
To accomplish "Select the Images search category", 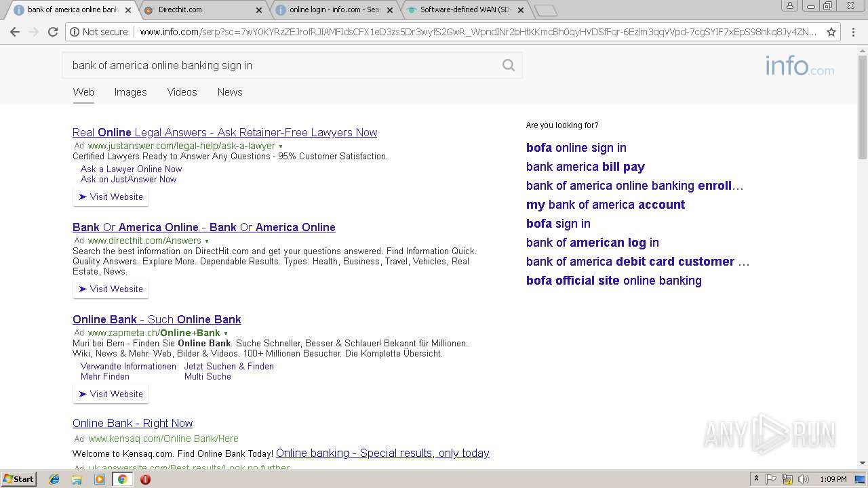I will point(130,92).
